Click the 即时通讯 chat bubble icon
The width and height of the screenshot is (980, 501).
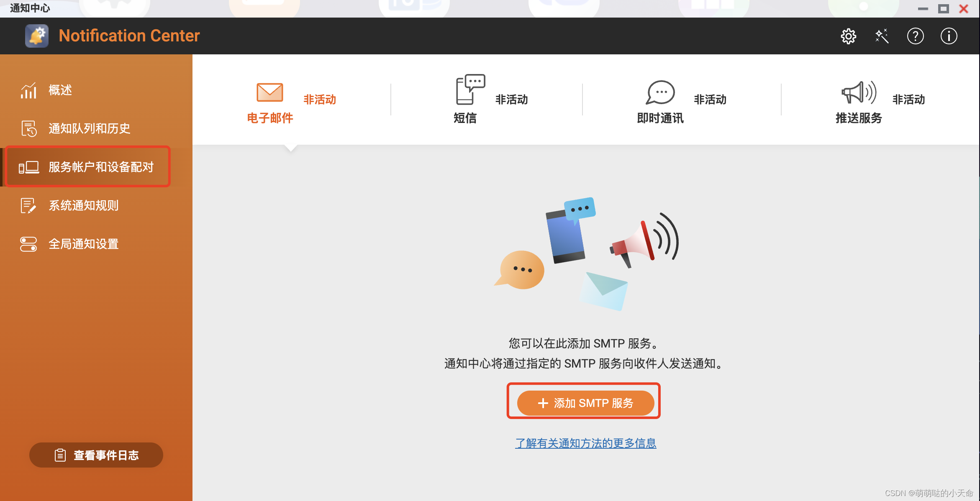pyautogui.click(x=660, y=93)
